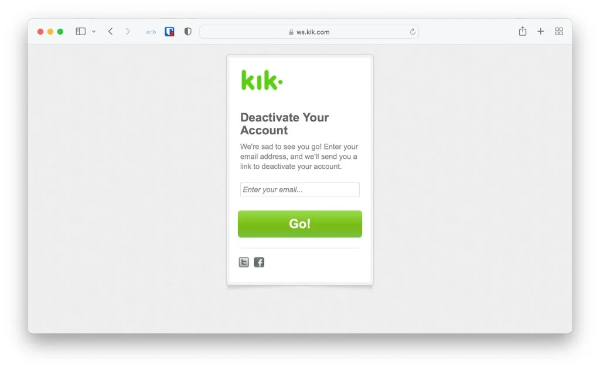Open the shield Privacy Report
This screenshot has height=370, width=600.
pyautogui.click(x=188, y=31)
